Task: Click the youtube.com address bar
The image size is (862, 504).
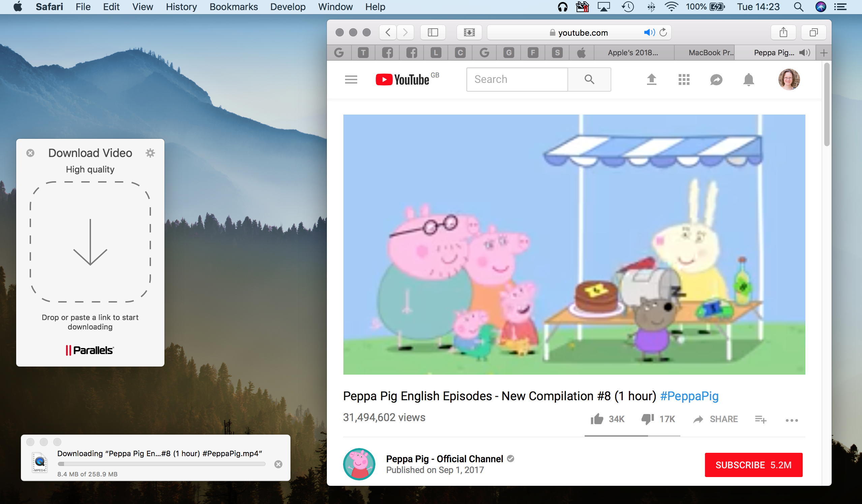Action: click(579, 32)
